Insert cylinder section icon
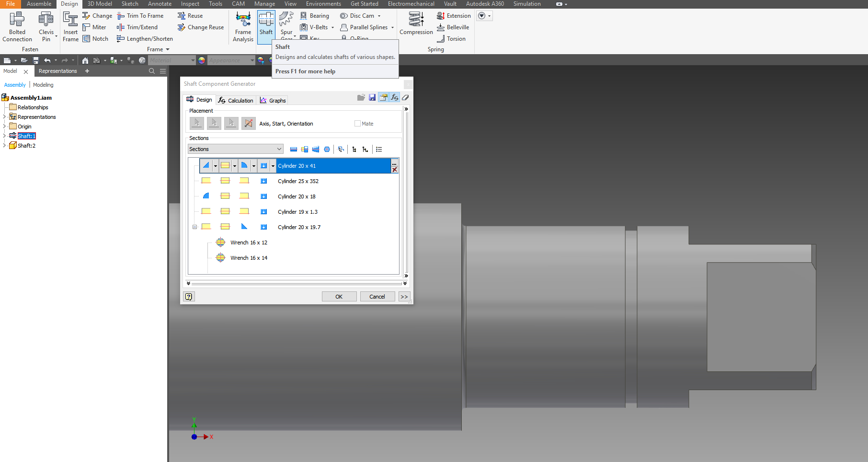This screenshot has height=462, width=868. pos(294,149)
